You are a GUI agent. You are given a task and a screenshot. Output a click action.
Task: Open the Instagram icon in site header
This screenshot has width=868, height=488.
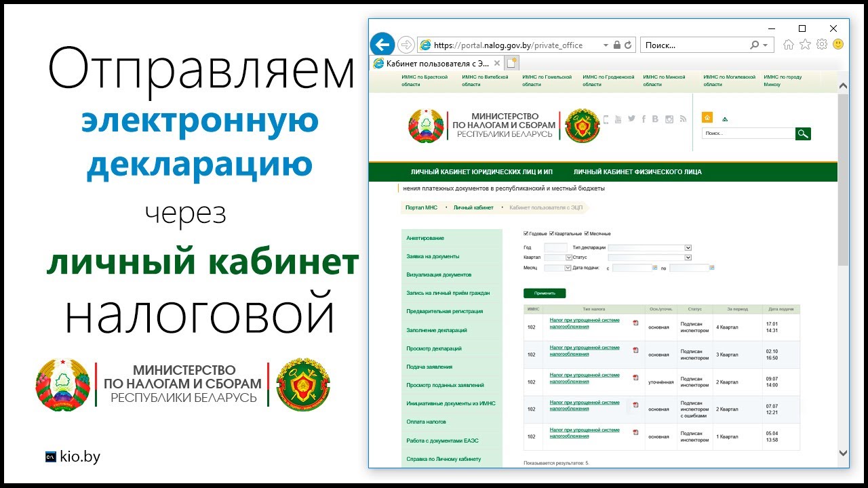pos(669,119)
